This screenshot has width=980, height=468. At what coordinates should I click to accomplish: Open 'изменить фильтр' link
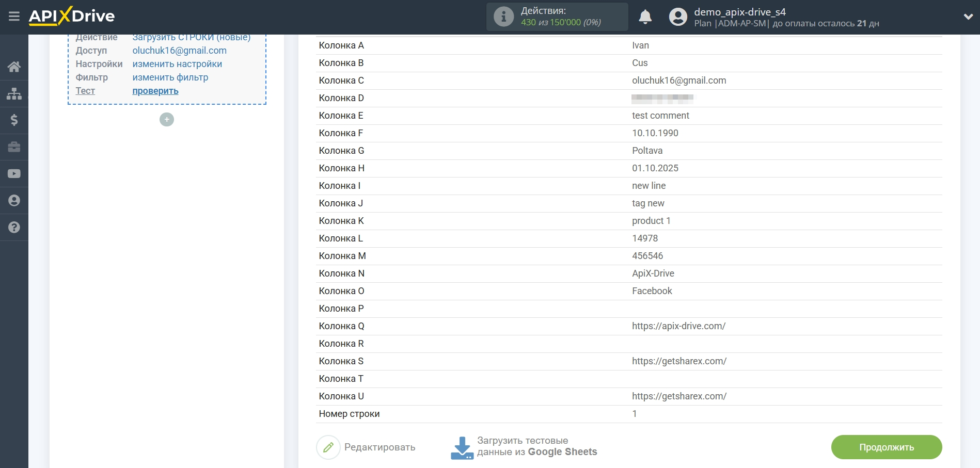(170, 77)
